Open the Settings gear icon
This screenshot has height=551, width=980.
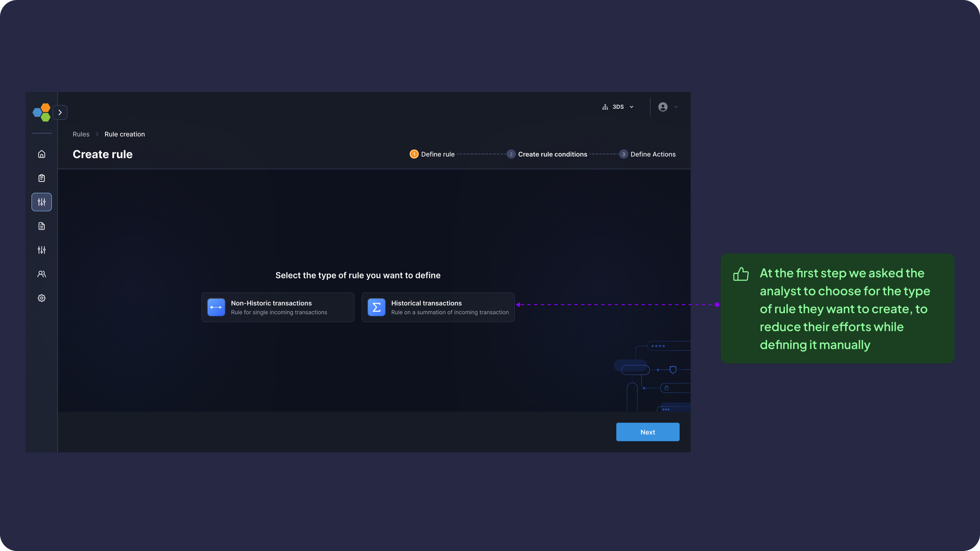(x=41, y=298)
